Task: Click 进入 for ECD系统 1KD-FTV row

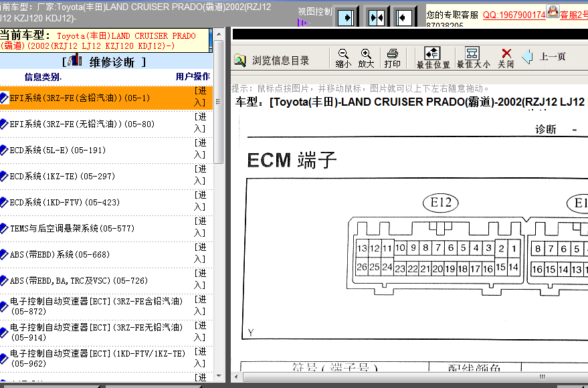Action: tap(200, 201)
